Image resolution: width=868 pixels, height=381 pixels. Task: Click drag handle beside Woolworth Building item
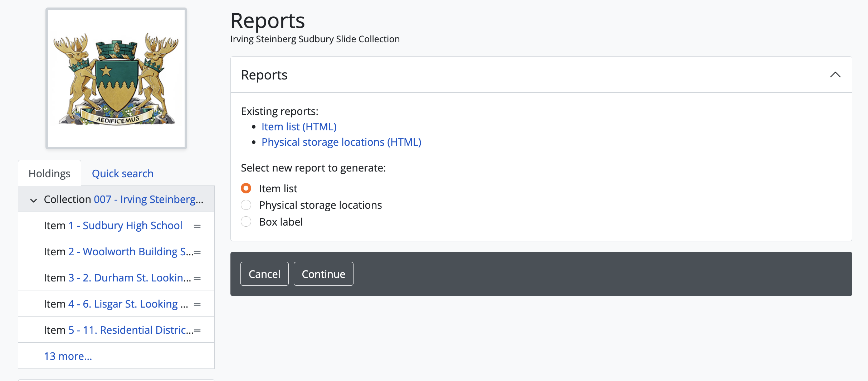tap(197, 252)
